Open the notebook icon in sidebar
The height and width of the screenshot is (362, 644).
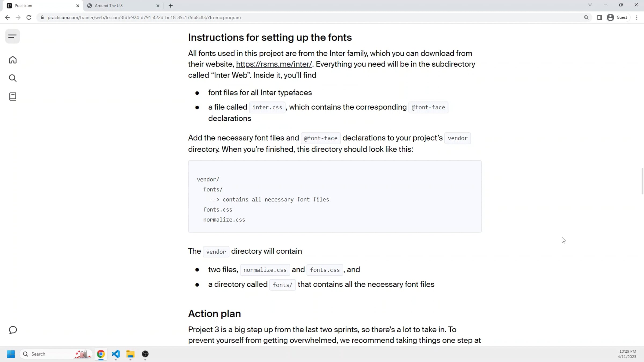click(x=13, y=97)
